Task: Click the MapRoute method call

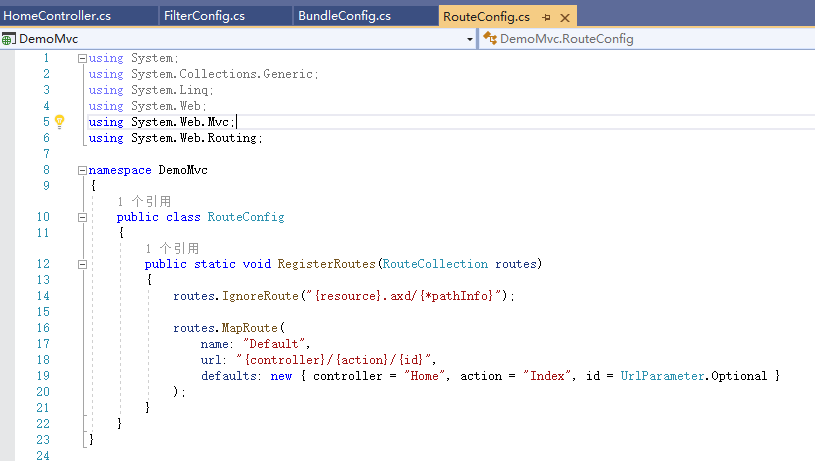Action: 249,328
